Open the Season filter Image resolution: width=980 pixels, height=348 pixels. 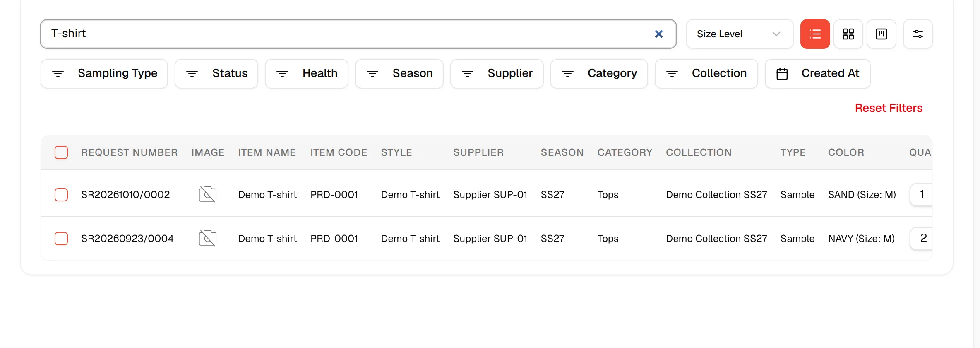(399, 73)
